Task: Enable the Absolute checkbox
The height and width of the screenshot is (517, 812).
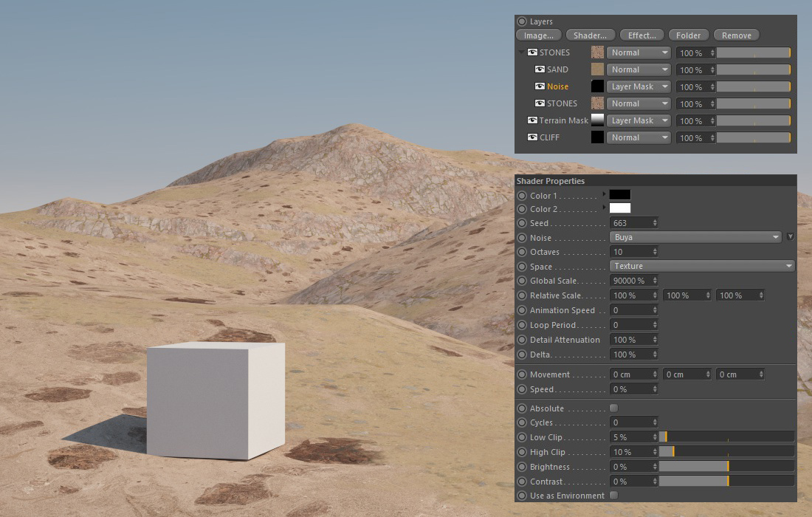Action: pos(613,408)
